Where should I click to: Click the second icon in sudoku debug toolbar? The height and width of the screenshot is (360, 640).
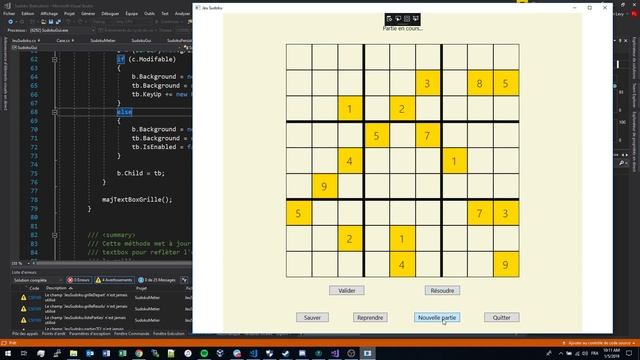[x=398, y=19]
